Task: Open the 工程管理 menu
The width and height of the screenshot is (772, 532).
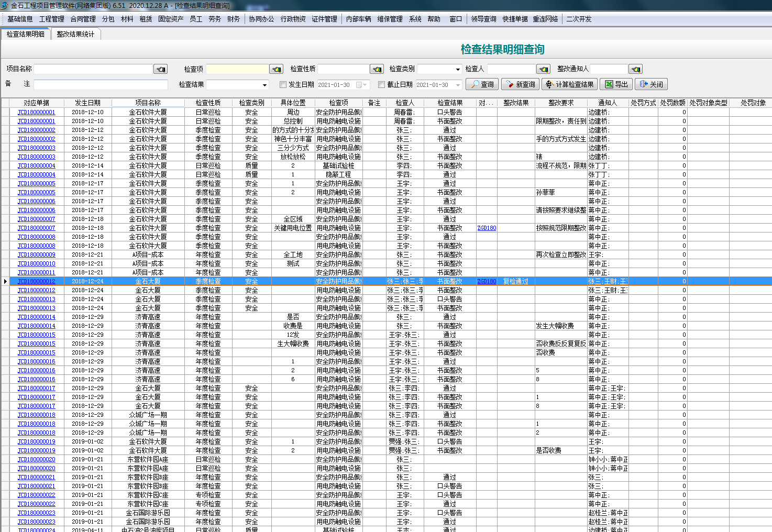Action: 52,19
